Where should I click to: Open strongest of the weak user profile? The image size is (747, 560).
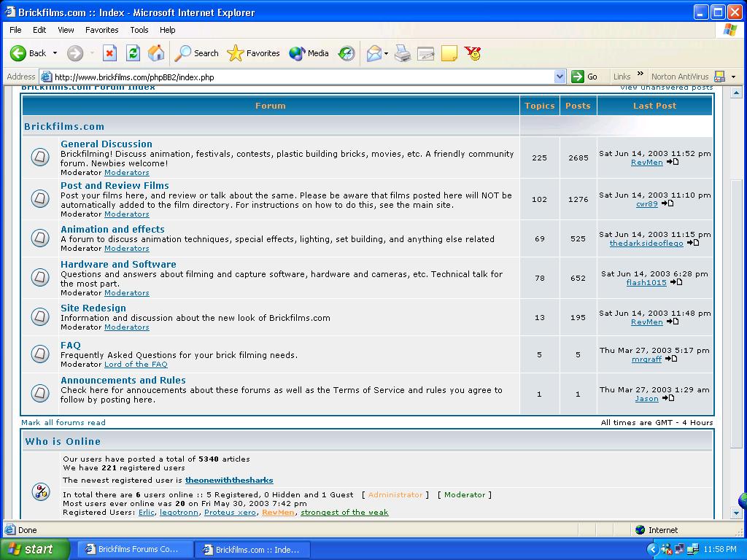tap(344, 513)
